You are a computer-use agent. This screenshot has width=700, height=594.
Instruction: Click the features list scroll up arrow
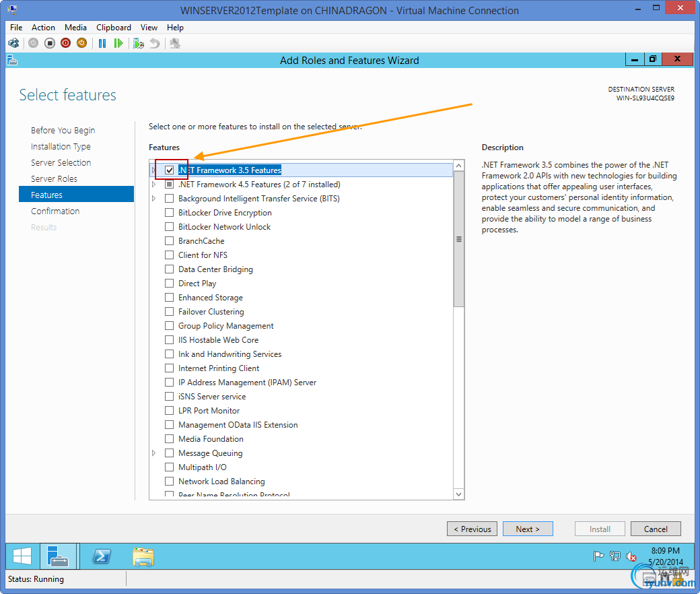pos(459,166)
